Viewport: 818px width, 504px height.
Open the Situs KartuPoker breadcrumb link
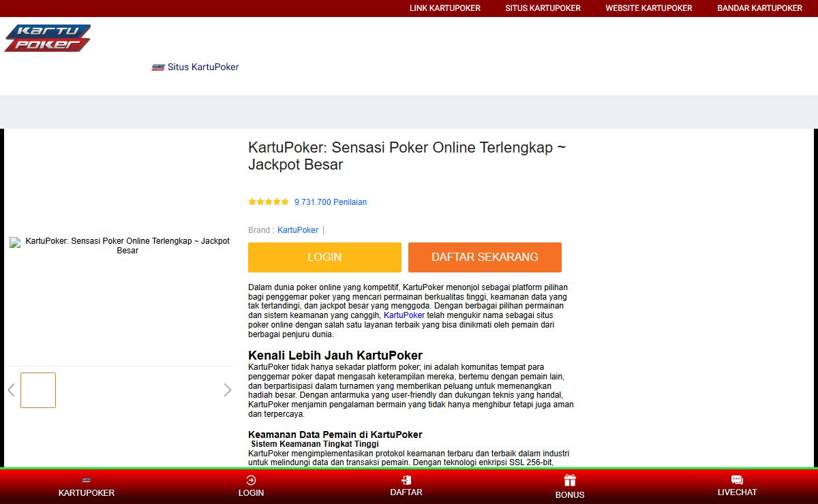coord(203,67)
